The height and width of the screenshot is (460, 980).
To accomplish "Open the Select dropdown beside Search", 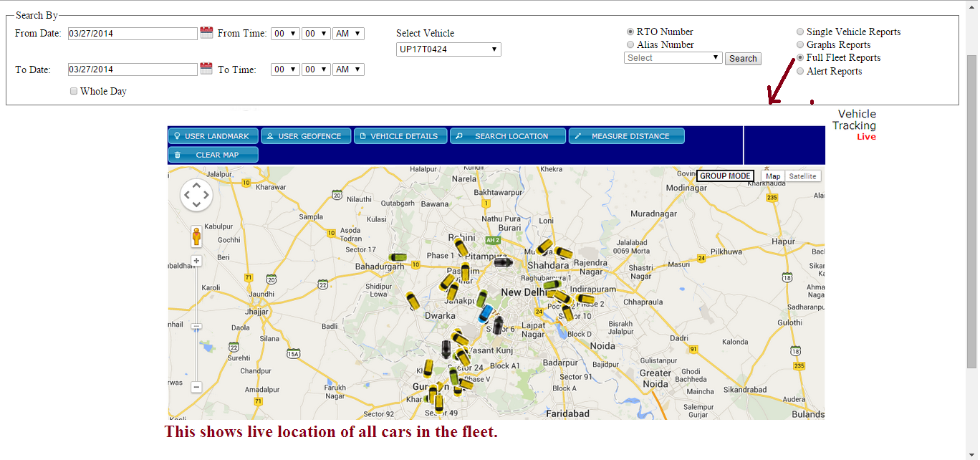I will tap(673, 58).
